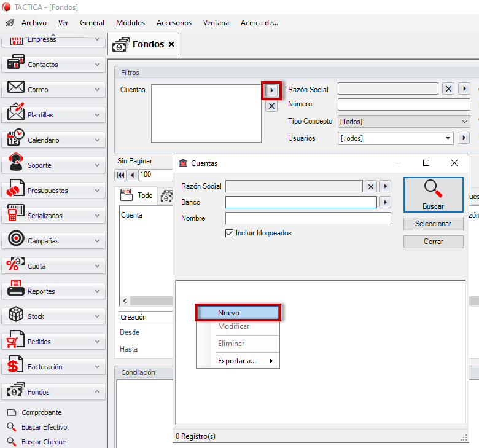The height and width of the screenshot is (448, 479).
Task: Click the Pedidos cart icon
Action: click(15, 339)
